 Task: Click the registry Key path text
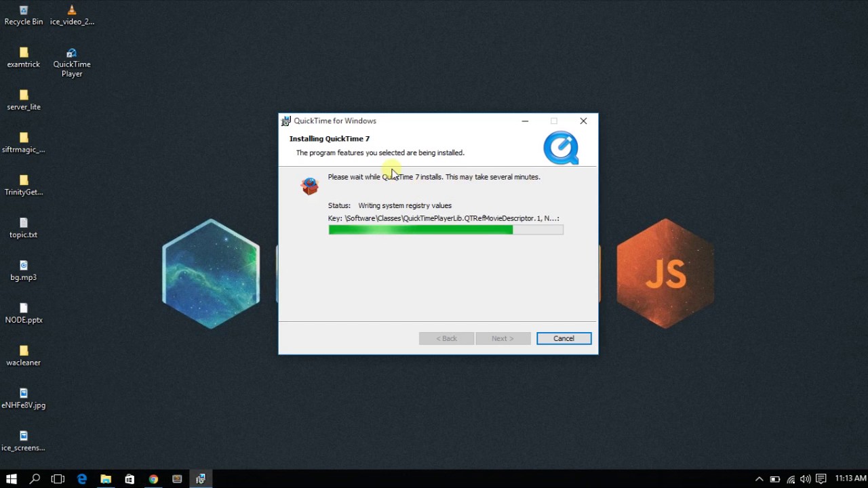point(443,218)
